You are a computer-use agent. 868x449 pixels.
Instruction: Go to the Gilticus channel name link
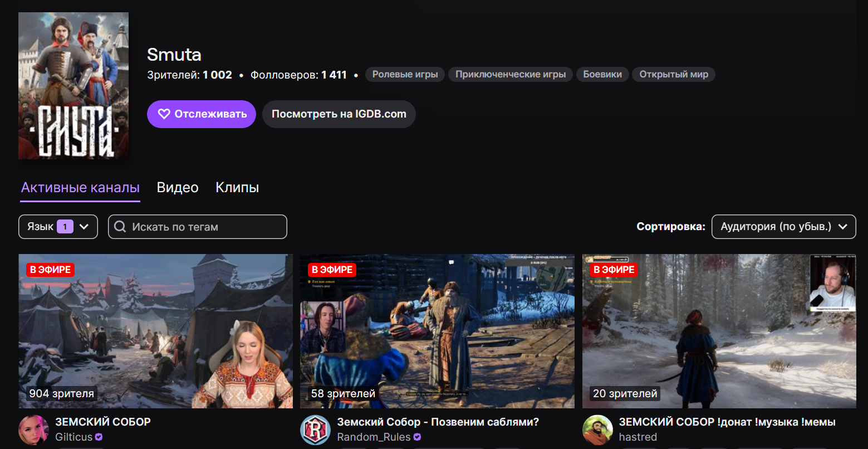74,437
